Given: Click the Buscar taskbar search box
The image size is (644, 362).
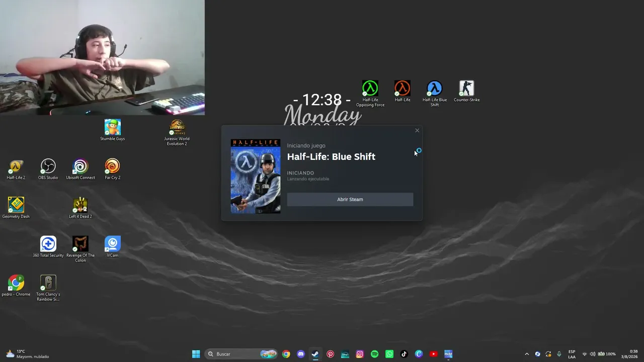Looking at the screenshot, I should click(242, 354).
